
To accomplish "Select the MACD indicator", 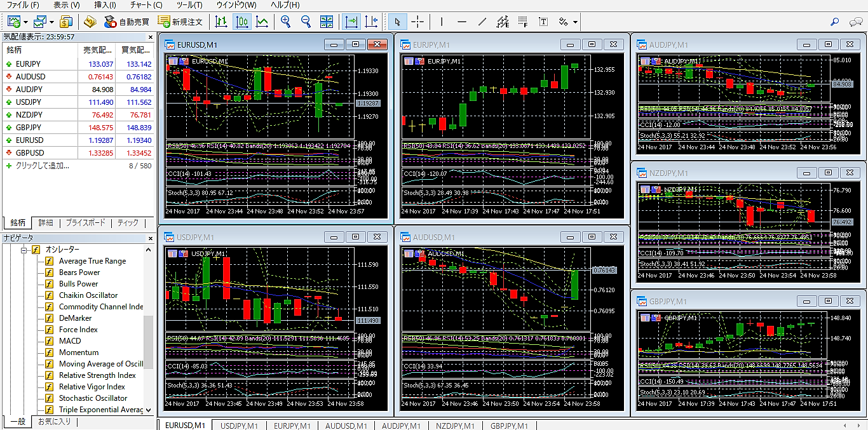I will coord(70,341).
